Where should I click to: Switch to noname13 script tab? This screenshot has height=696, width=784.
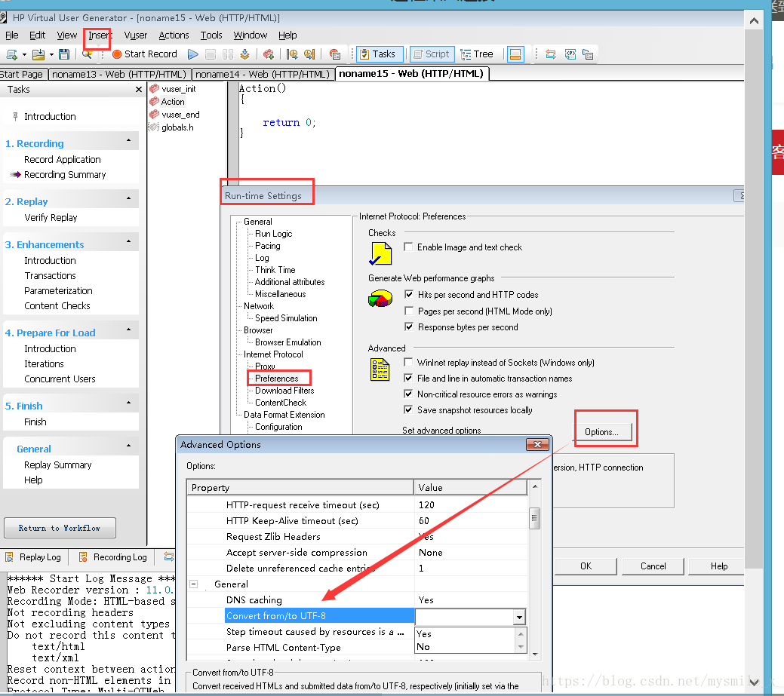point(119,75)
